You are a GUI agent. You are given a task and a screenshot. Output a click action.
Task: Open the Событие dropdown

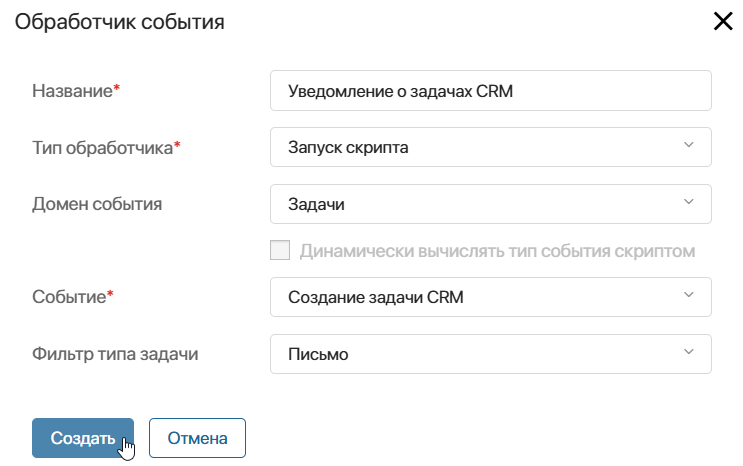[x=490, y=297]
